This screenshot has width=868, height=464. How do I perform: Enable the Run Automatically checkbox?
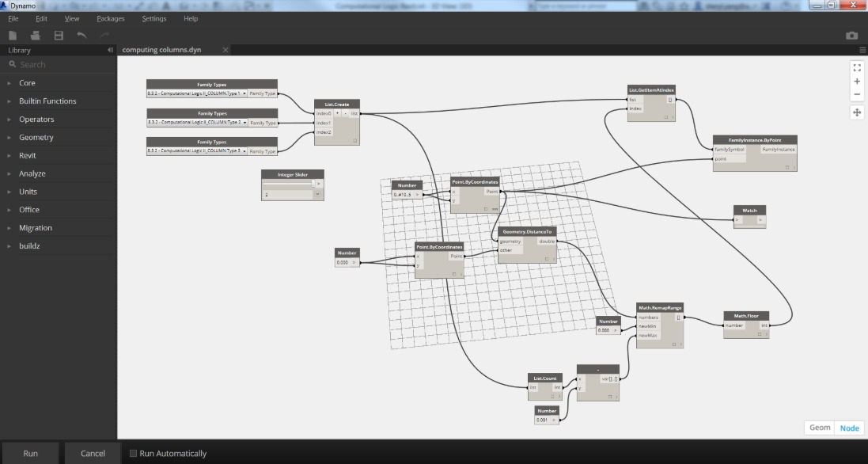pos(133,454)
